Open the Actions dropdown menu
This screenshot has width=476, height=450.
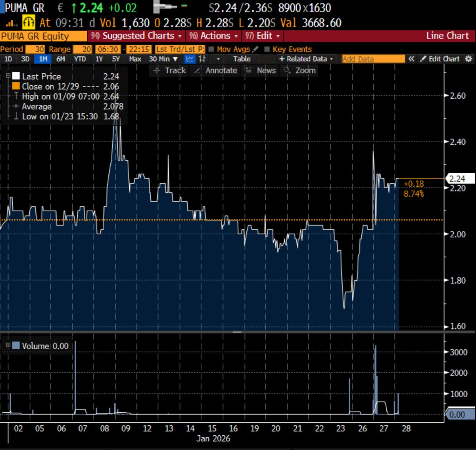pos(213,36)
